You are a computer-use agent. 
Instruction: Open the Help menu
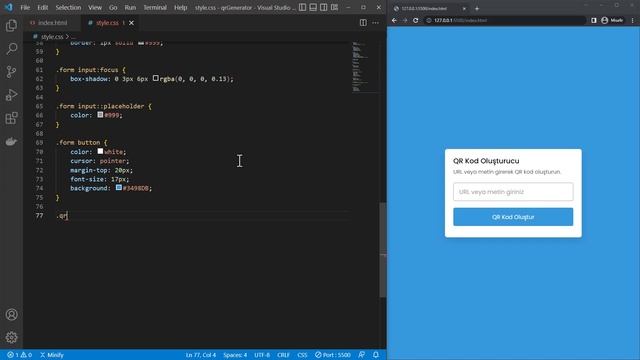point(180,7)
